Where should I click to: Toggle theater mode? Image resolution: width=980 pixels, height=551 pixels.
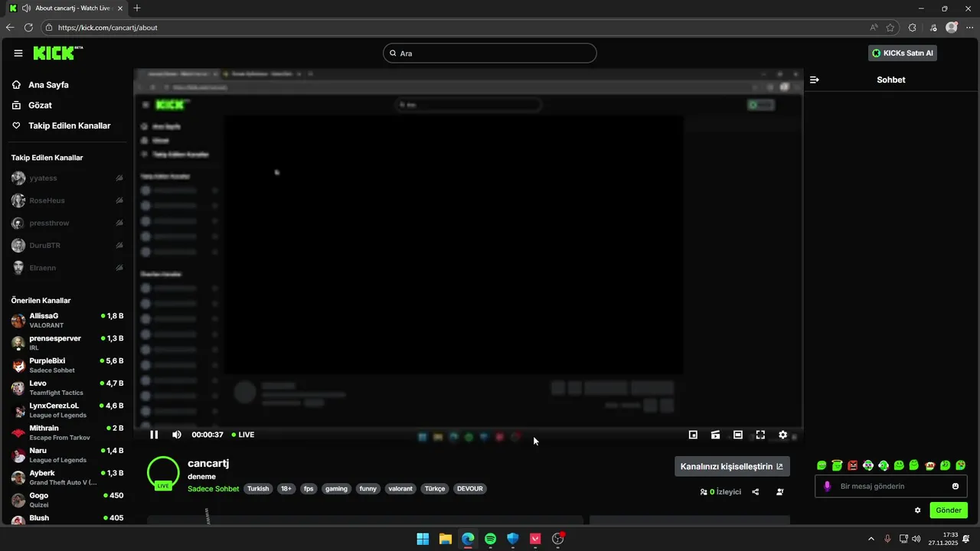click(x=738, y=435)
